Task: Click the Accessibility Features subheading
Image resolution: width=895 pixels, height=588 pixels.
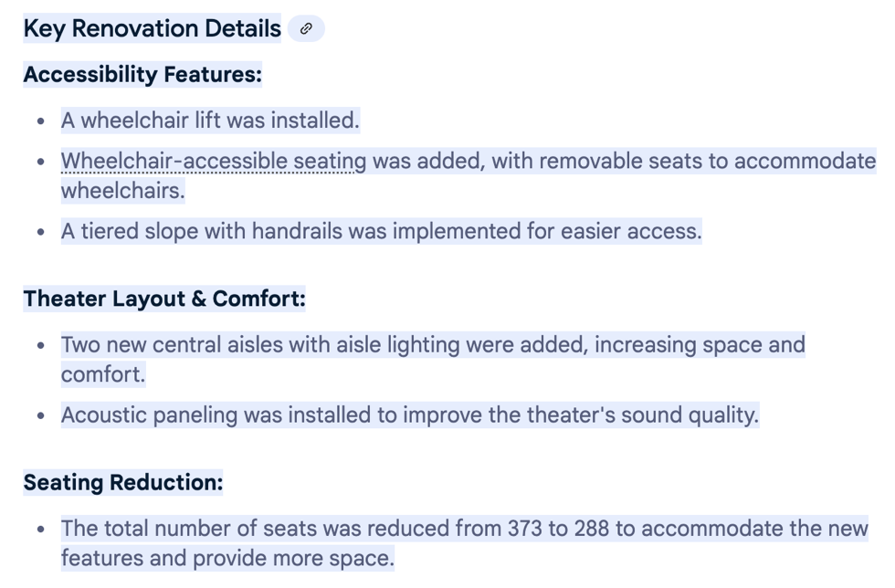Action: pyautogui.click(x=142, y=74)
